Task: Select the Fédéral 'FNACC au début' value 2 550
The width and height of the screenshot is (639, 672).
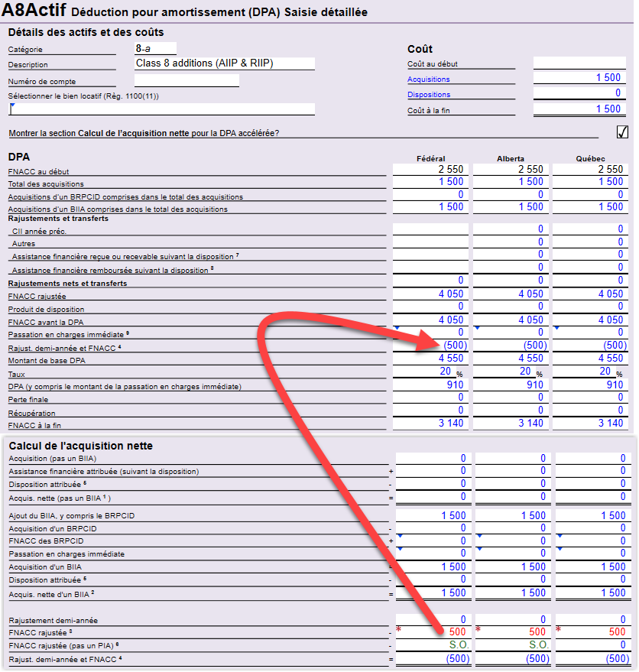Action: click(450, 169)
